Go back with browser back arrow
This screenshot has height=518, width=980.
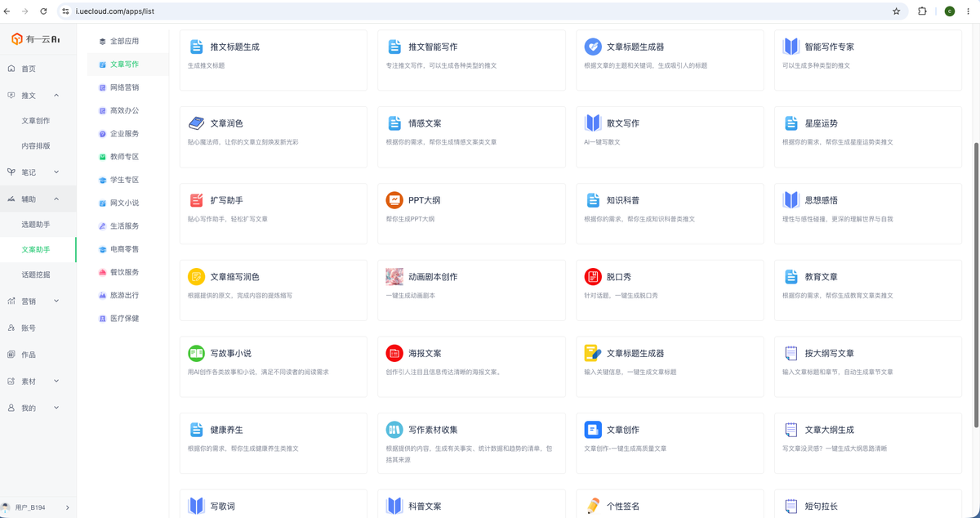tap(7, 11)
